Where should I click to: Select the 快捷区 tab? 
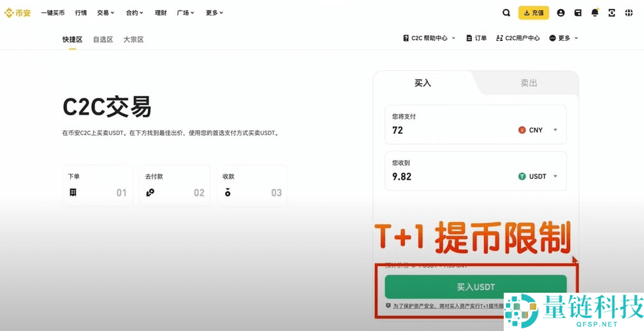pyautogui.click(x=72, y=40)
